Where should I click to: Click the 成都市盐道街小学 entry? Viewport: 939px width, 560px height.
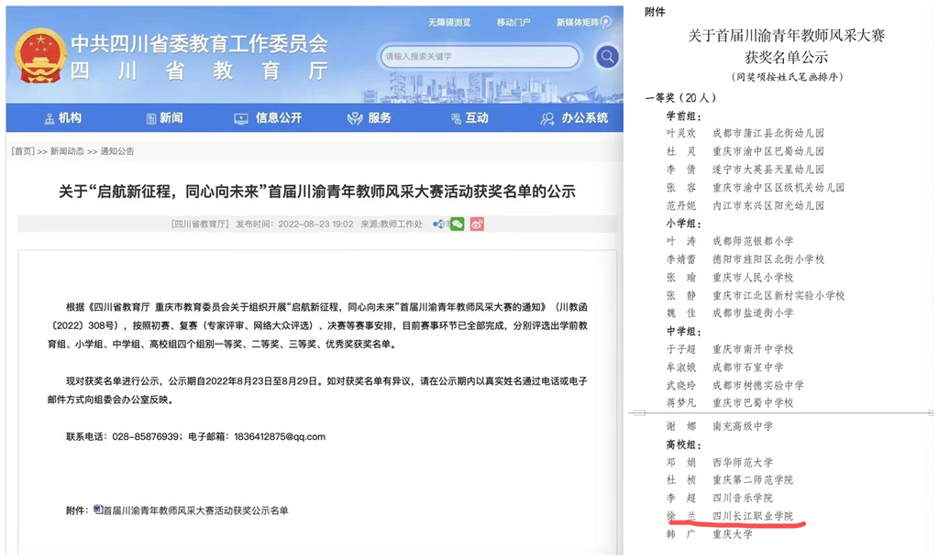(x=753, y=313)
